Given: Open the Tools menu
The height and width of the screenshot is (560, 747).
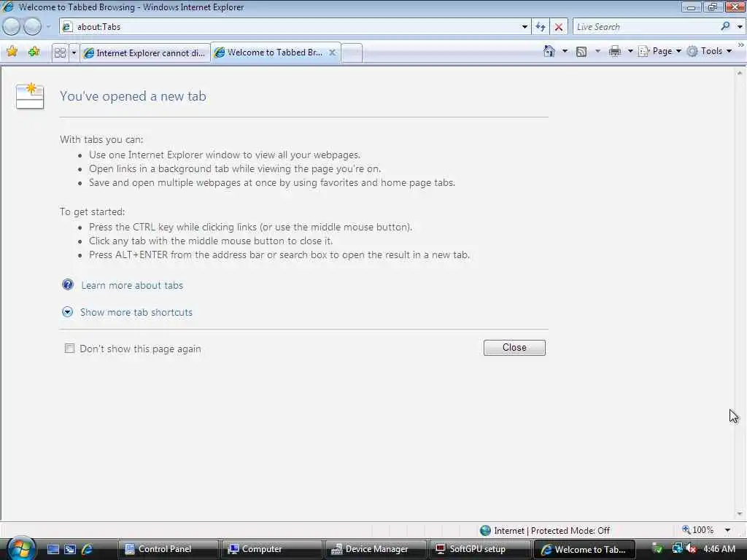Looking at the screenshot, I should click(709, 51).
